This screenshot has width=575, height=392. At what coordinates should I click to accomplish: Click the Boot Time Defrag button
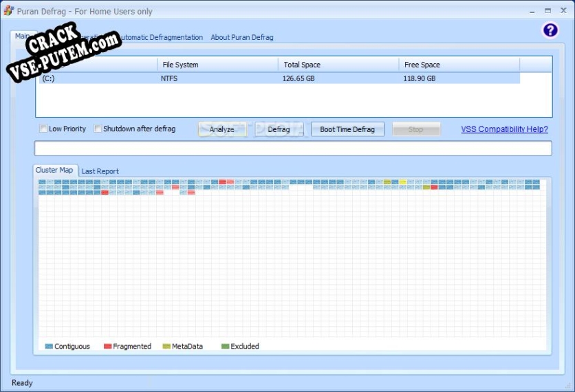point(347,129)
